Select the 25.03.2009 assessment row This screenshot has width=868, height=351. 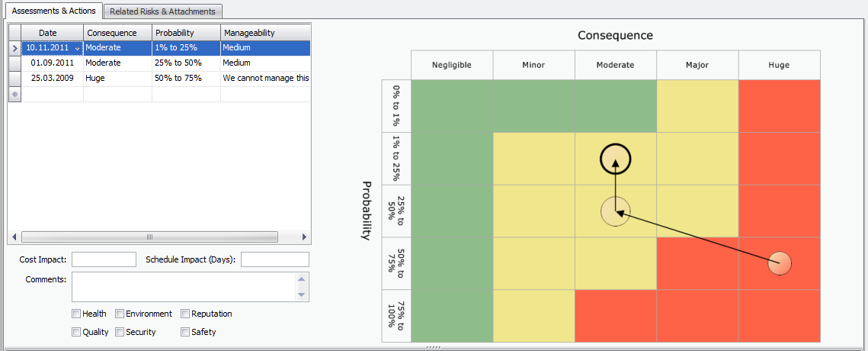pyautogui.click(x=52, y=79)
